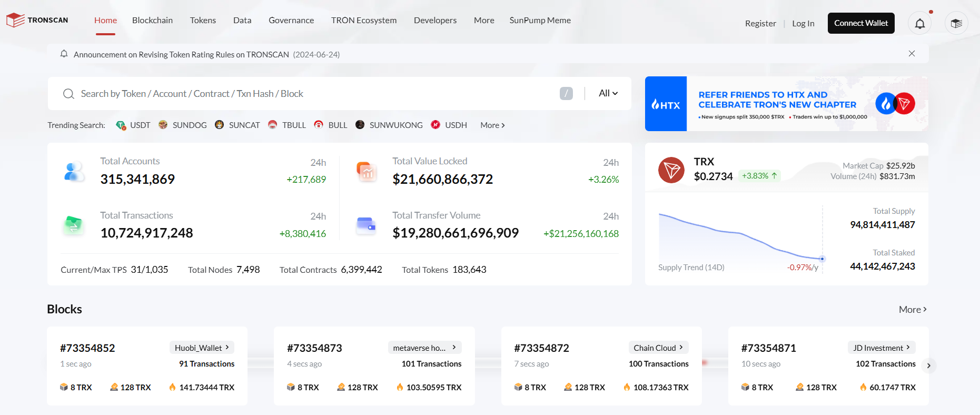This screenshot has height=415, width=980.
Task: Click the announcement bell icon
Action: [64, 54]
